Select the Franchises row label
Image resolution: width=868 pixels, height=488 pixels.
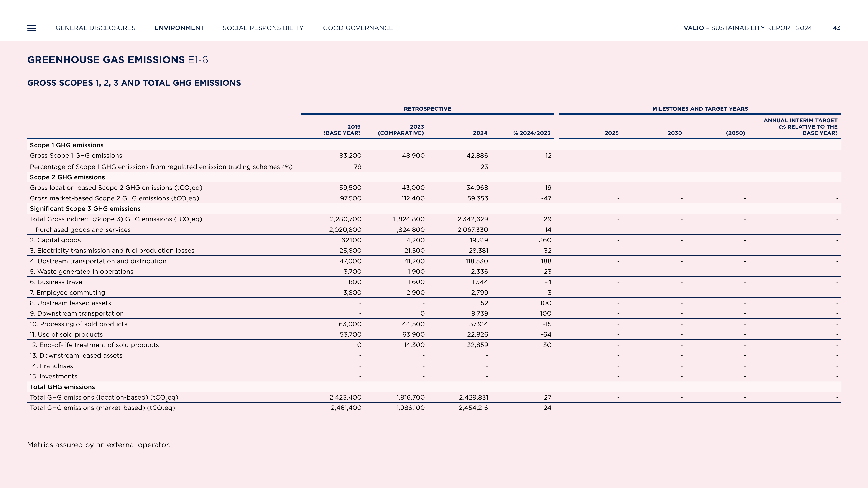pyautogui.click(x=51, y=366)
